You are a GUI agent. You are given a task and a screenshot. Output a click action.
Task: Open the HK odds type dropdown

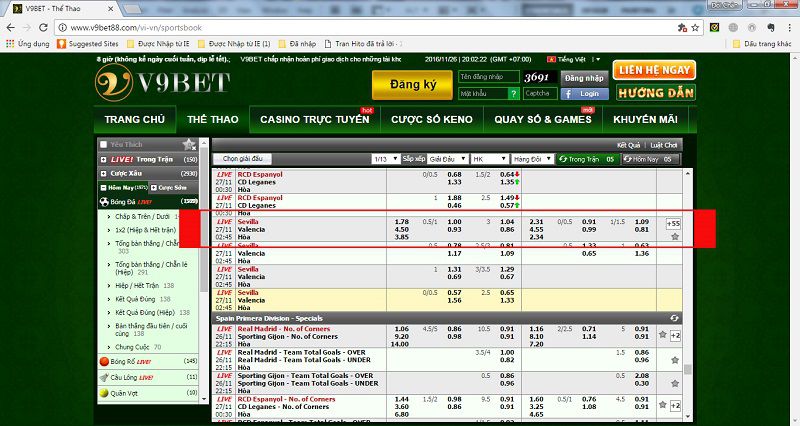click(x=489, y=159)
